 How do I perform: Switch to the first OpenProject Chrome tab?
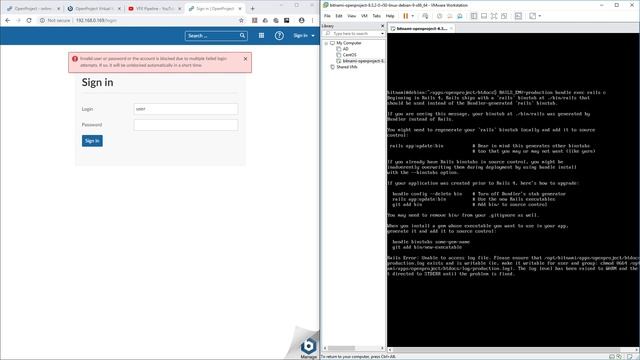(32, 9)
